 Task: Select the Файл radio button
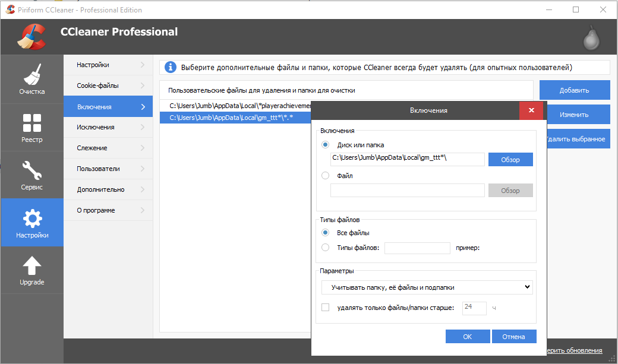coord(325,176)
